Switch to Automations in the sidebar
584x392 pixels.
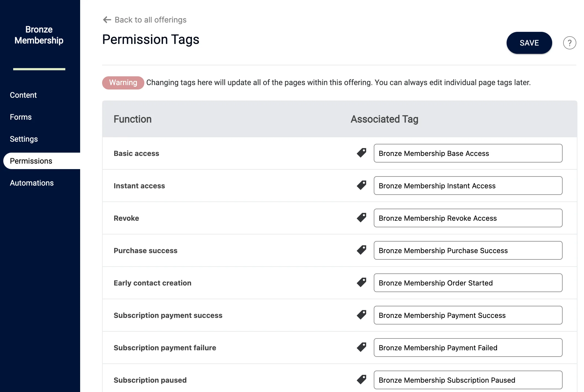click(x=32, y=183)
